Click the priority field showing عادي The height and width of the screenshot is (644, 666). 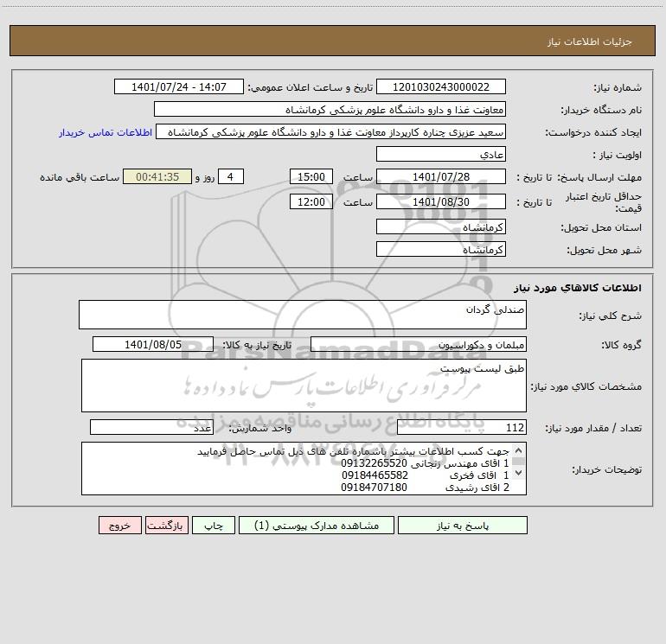441,154
